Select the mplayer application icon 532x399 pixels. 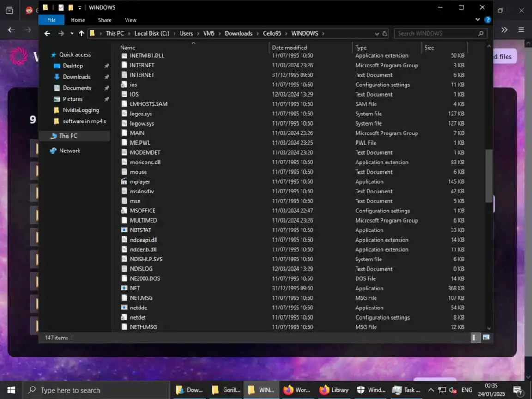(124, 181)
